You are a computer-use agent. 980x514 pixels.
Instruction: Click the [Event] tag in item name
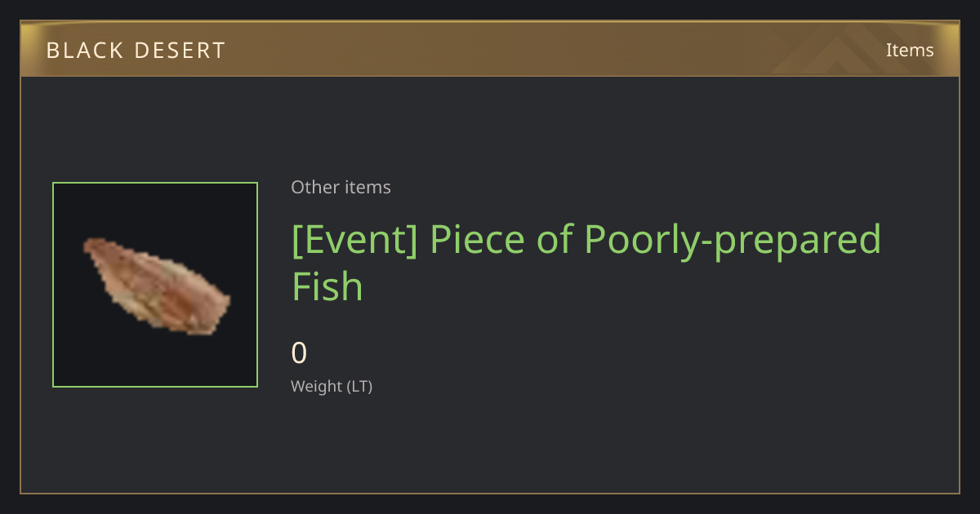(354, 240)
